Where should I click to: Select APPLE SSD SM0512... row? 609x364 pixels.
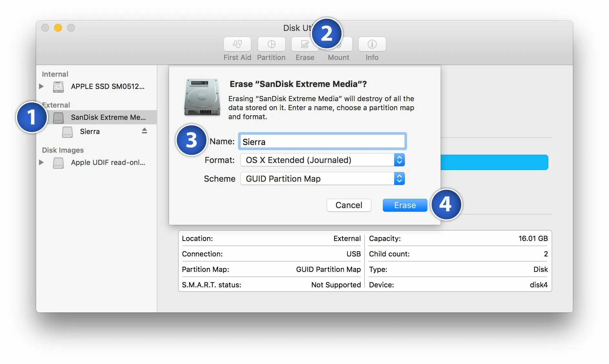(97, 86)
